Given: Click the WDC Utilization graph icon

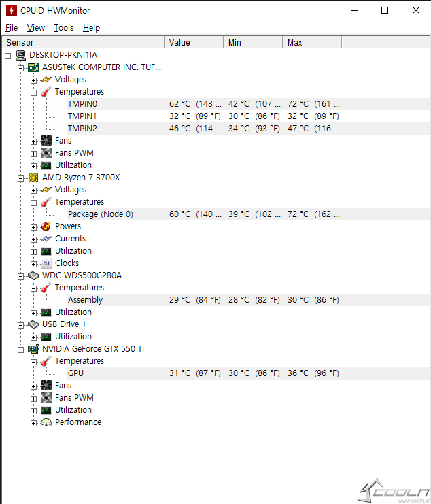Looking at the screenshot, I should click(46, 312).
